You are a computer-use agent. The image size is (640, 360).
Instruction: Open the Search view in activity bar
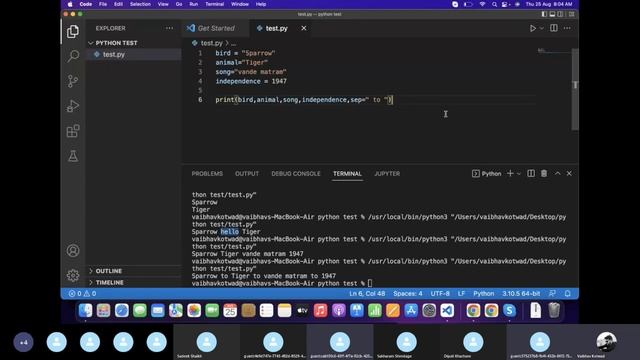coord(73,56)
